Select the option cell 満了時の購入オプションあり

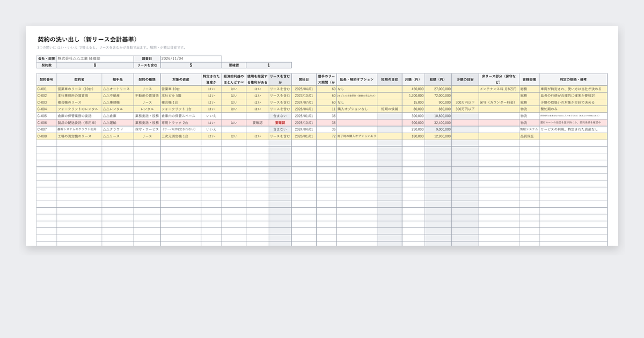point(357,136)
